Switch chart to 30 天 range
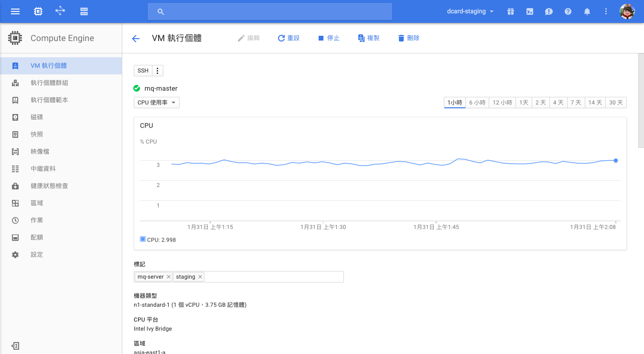Image resolution: width=644 pixels, height=354 pixels. click(x=616, y=103)
